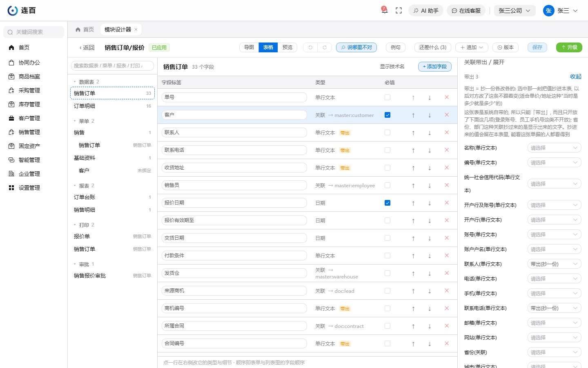Open 智能管理 sidebar item
This screenshot has width=588, height=368.
click(33, 160)
